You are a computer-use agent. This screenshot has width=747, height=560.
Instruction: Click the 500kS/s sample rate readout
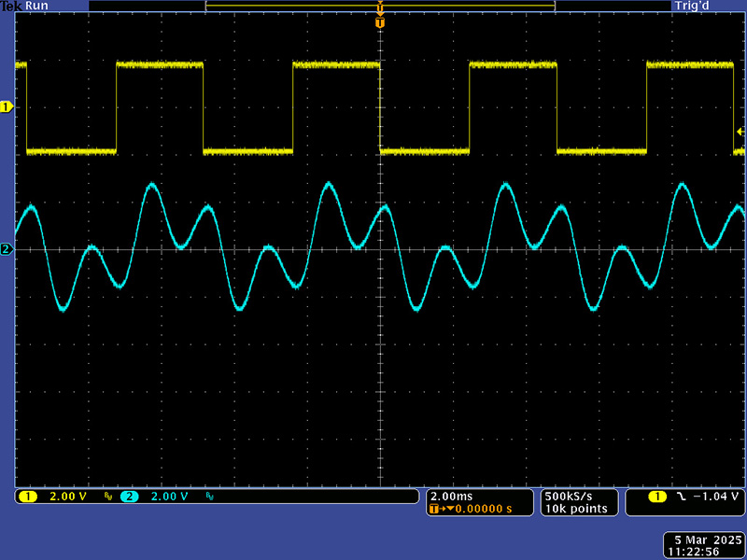pyautogui.click(x=568, y=496)
